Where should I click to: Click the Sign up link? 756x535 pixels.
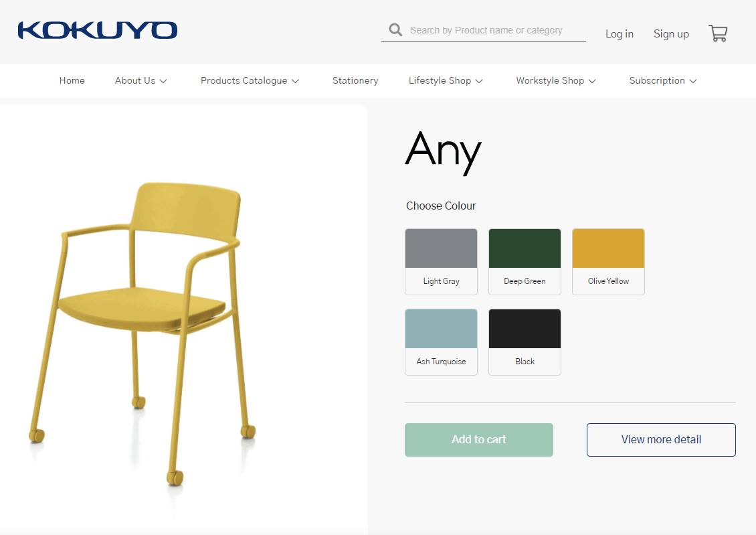point(671,33)
